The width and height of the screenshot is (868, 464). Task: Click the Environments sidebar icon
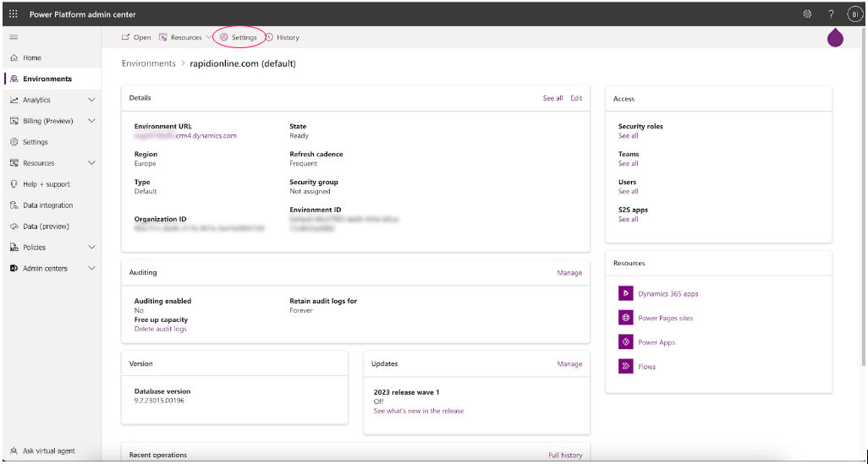pyautogui.click(x=14, y=79)
